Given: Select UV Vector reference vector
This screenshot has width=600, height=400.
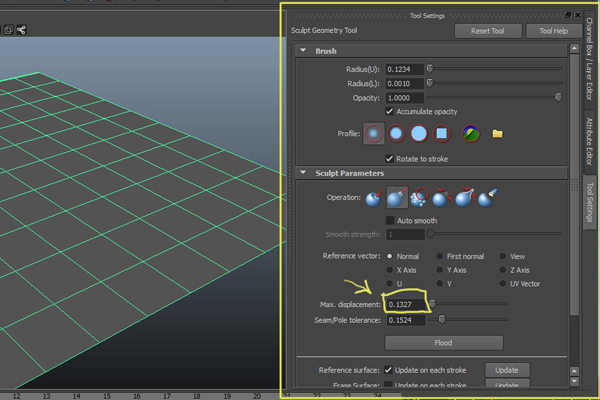Looking at the screenshot, I should tap(502, 284).
